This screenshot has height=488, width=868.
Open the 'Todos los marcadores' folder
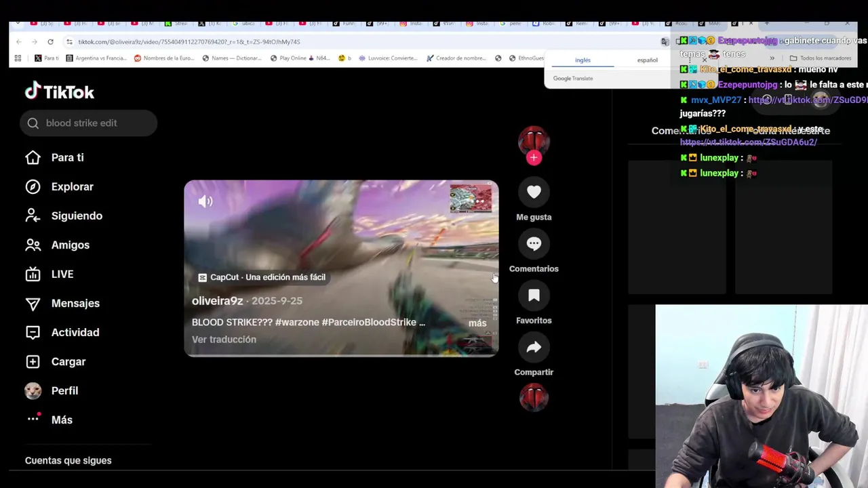click(x=820, y=58)
